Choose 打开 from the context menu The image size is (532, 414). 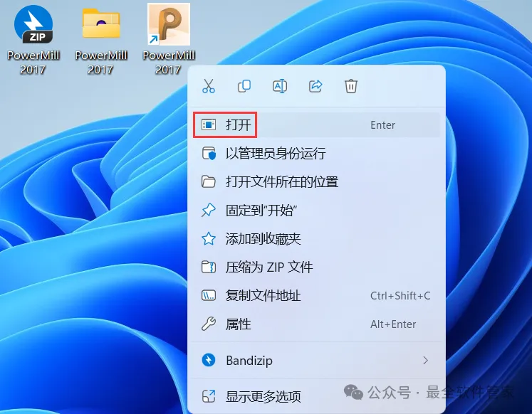click(x=316, y=125)
